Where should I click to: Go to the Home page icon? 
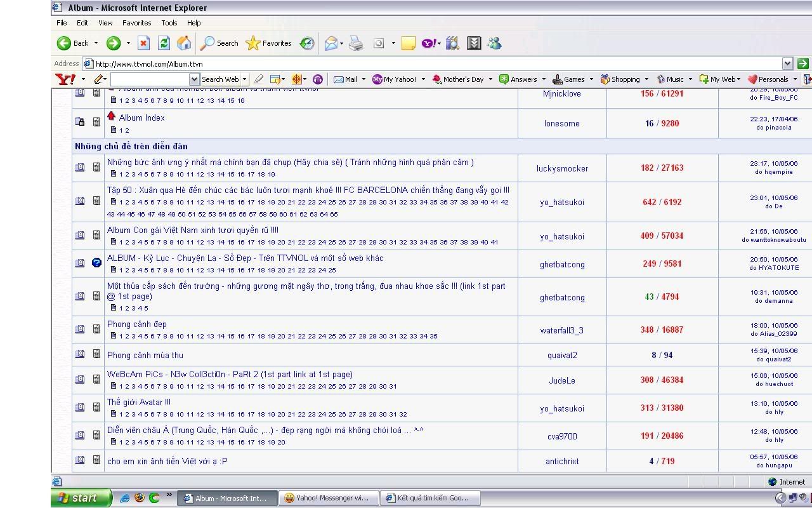(x=184, y=43)
